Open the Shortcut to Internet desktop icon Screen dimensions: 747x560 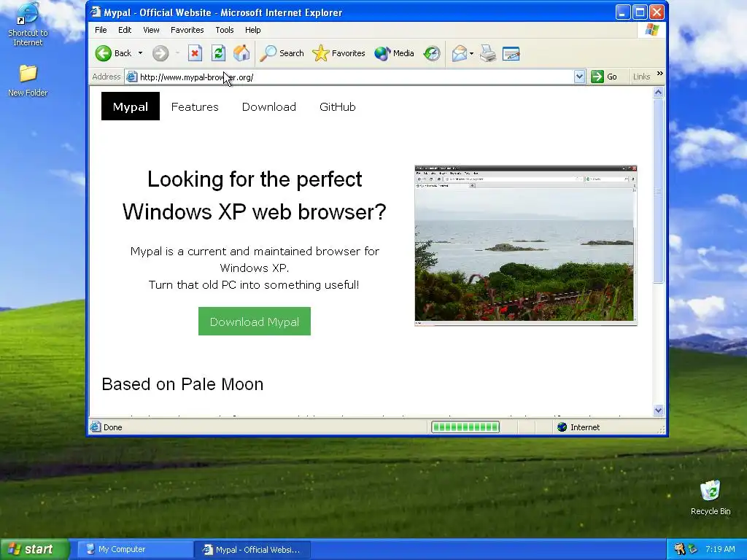tap(28, 24)
